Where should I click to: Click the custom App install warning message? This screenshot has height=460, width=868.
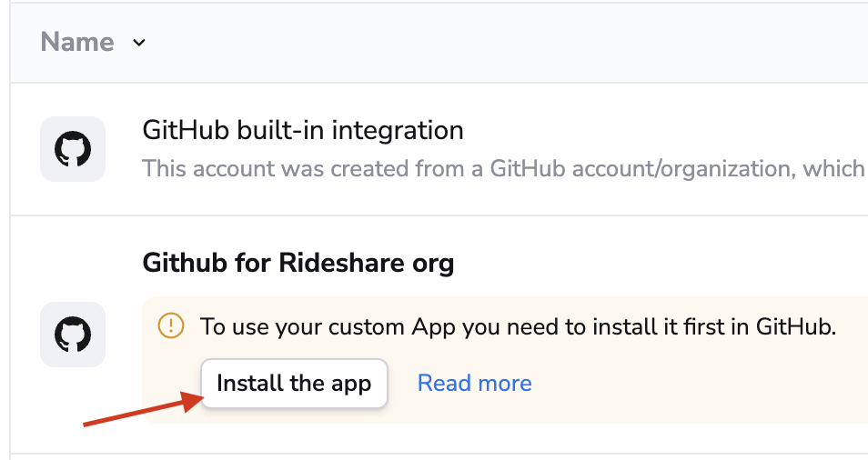(x=518, y=326)
